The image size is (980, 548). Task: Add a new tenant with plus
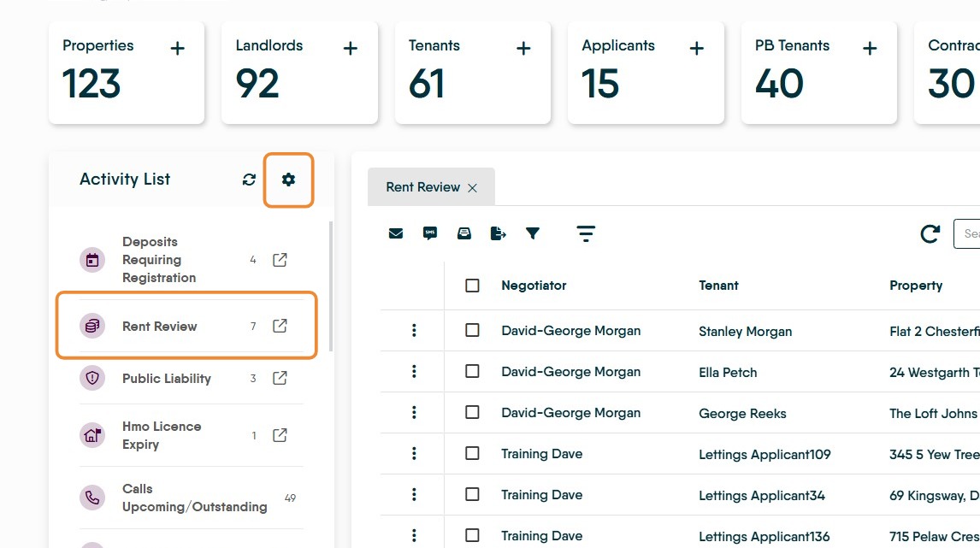point(523,49)
